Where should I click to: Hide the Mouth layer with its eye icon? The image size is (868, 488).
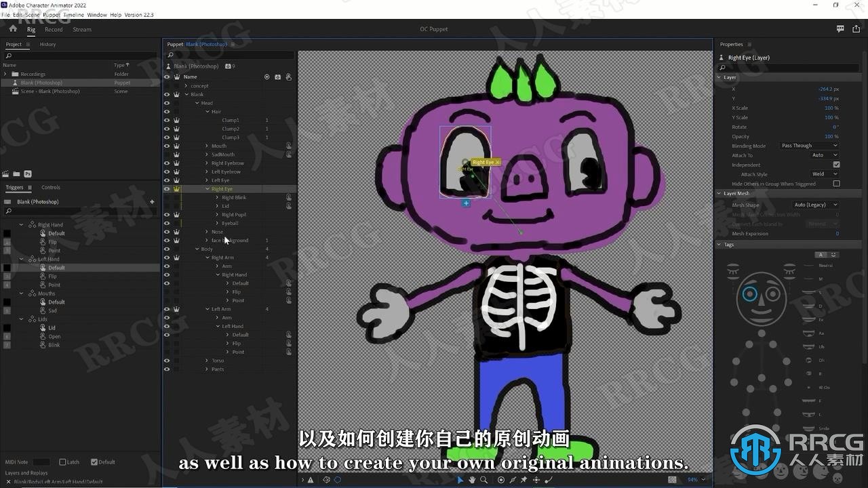(x=167, y=146)
